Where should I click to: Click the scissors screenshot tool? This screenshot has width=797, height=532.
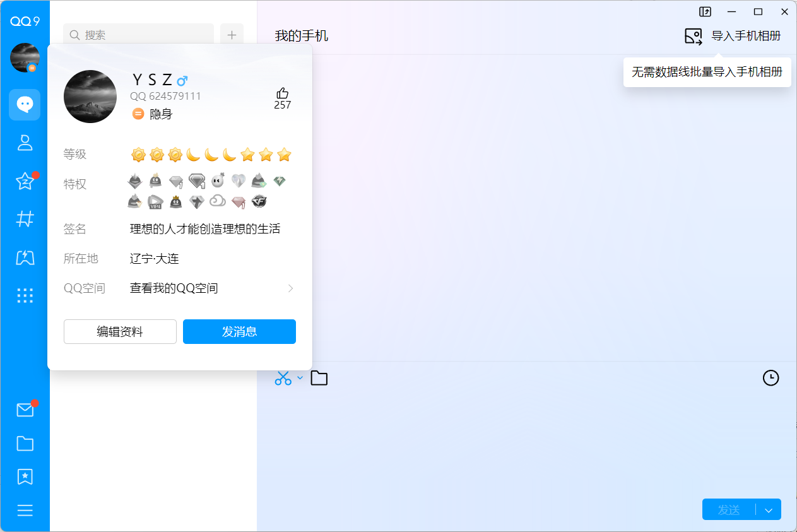pos(283,378)
